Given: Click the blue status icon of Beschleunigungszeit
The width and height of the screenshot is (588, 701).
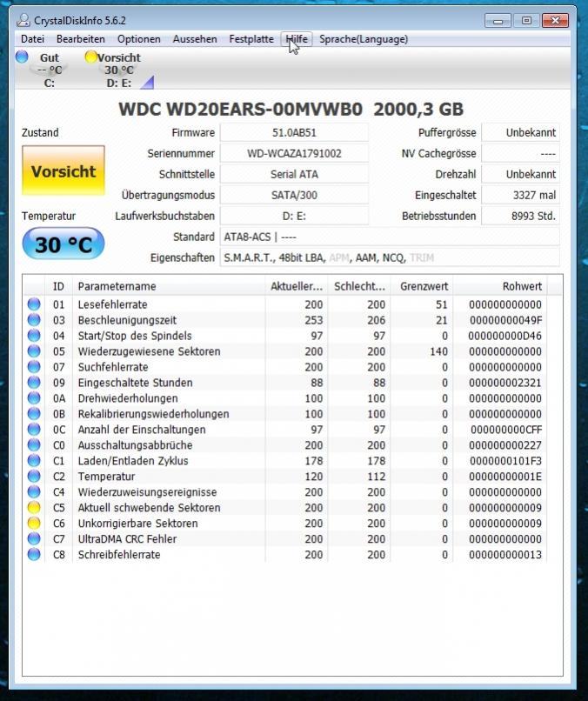Looking at the screenshot, I should [34, 320].
